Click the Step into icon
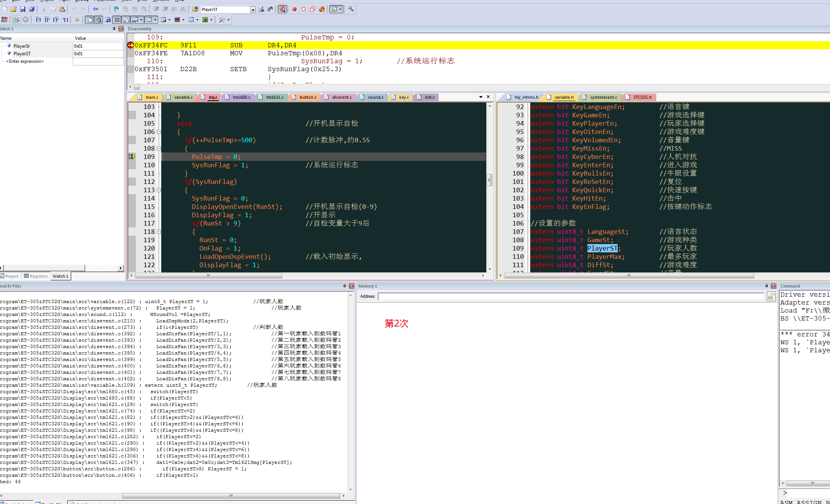The image size is (830, 504). click(38, 20)
